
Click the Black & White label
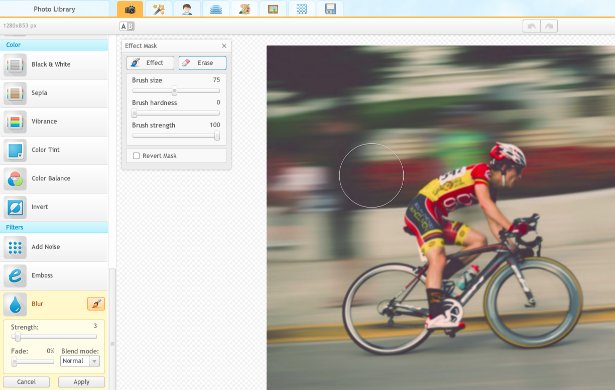click(51, 64)
